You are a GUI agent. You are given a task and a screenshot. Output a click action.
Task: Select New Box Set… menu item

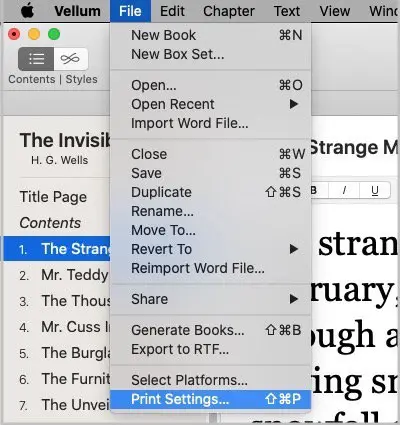click(x=210, y=54)
